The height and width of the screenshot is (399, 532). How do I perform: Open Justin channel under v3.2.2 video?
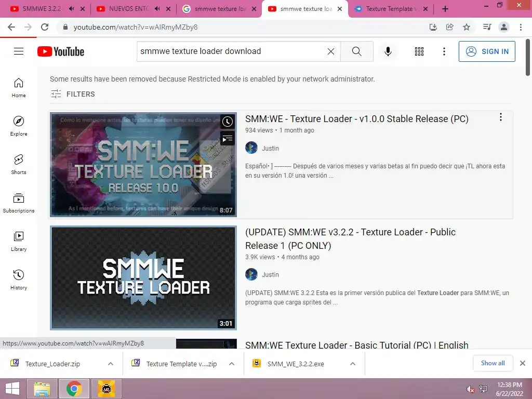[x=270, y=274]
